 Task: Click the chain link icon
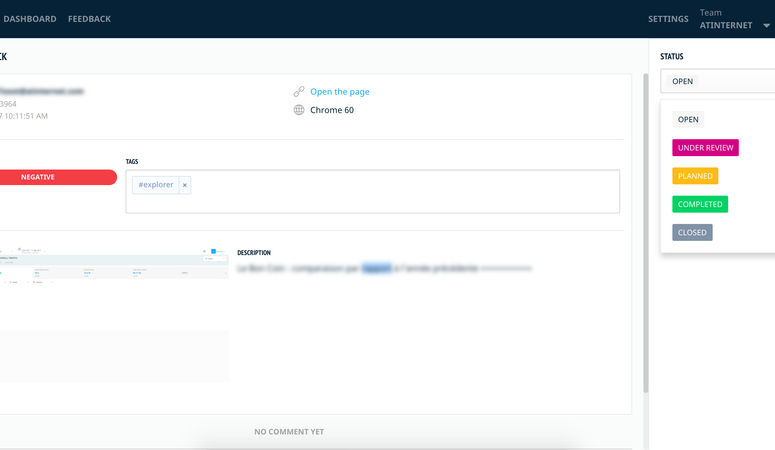(x=299, y=91)
